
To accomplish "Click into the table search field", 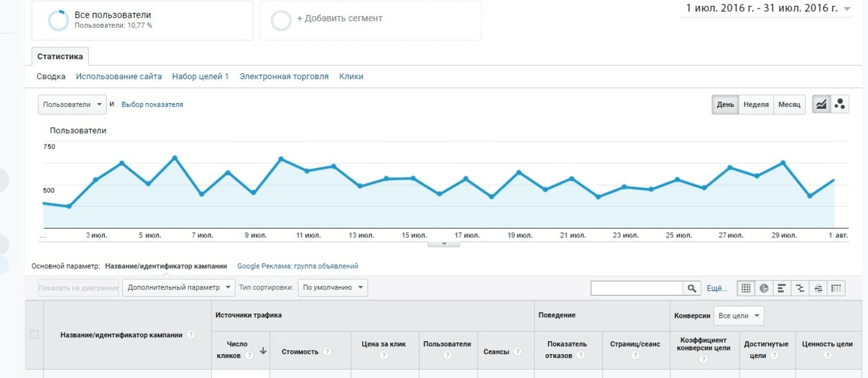I will click(637, 288).
